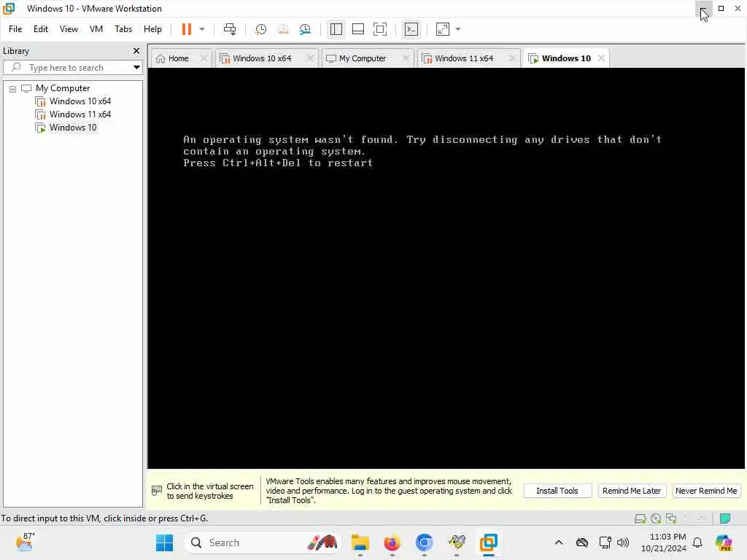Open Copilot preview from the taskbar
The image size is (747, 560).
tap(724, 542)
